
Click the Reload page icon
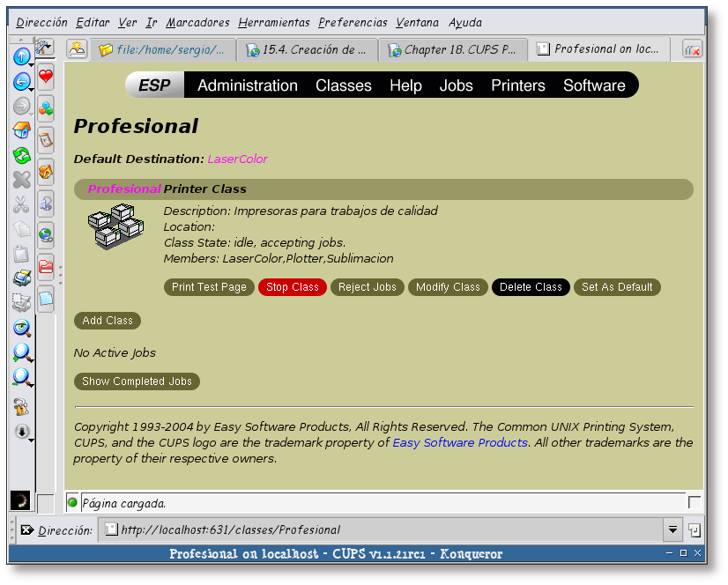pos(22,155)
